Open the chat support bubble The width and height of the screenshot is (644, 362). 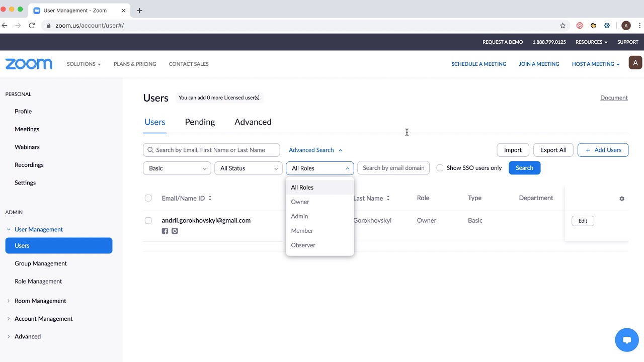tap(626, 340)
